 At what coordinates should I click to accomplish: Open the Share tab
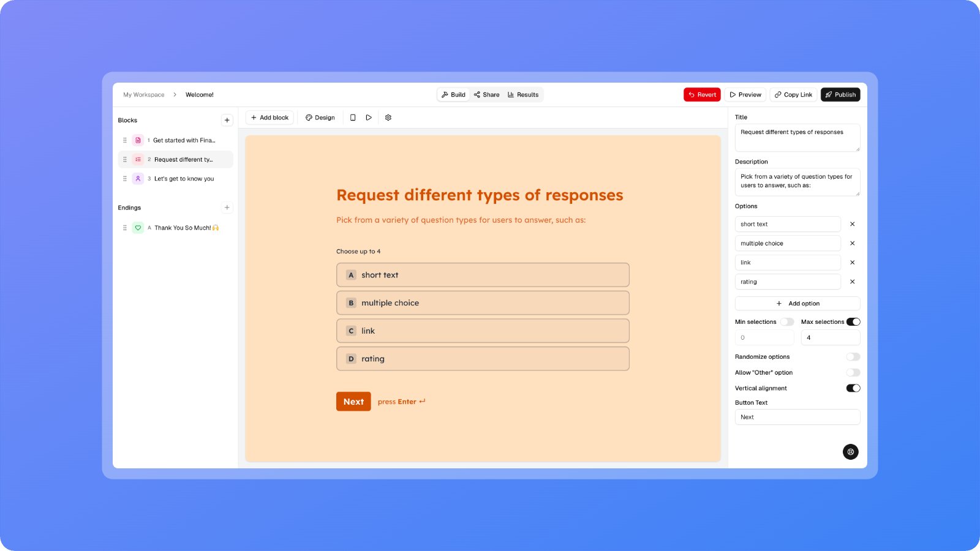pyautogui.click(x=486, y=94)
